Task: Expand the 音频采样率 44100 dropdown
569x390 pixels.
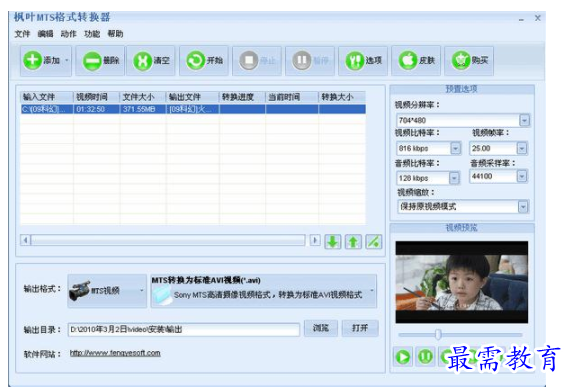Action: tap(522, 176)
